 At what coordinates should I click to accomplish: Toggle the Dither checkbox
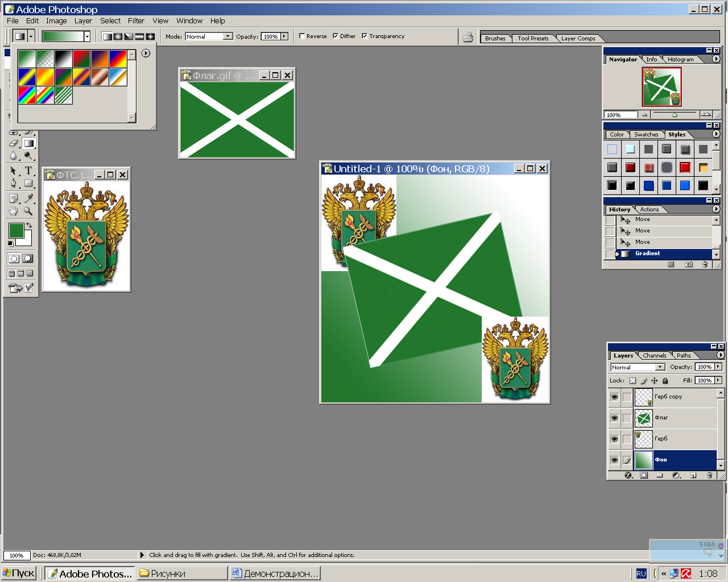(336, 36)
